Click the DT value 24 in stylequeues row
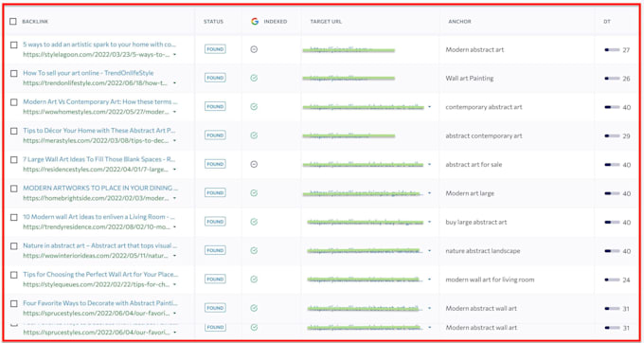This screenshot has height=343, width=644. [626, 280]
